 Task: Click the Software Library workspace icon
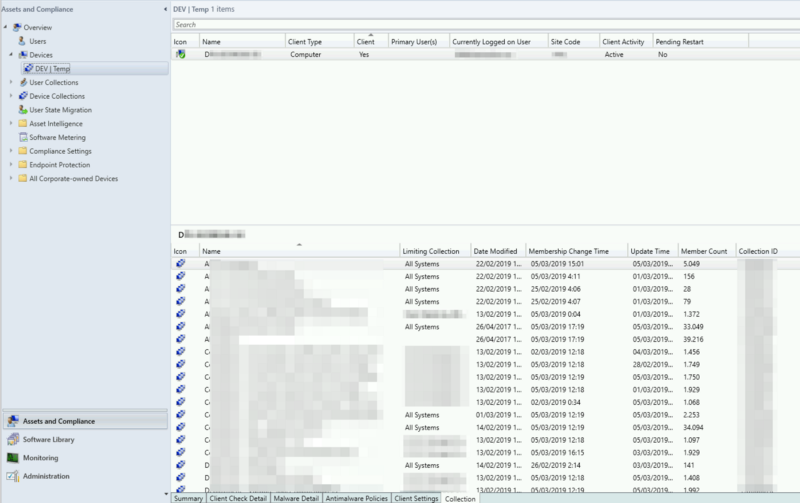tap(13, 439)
